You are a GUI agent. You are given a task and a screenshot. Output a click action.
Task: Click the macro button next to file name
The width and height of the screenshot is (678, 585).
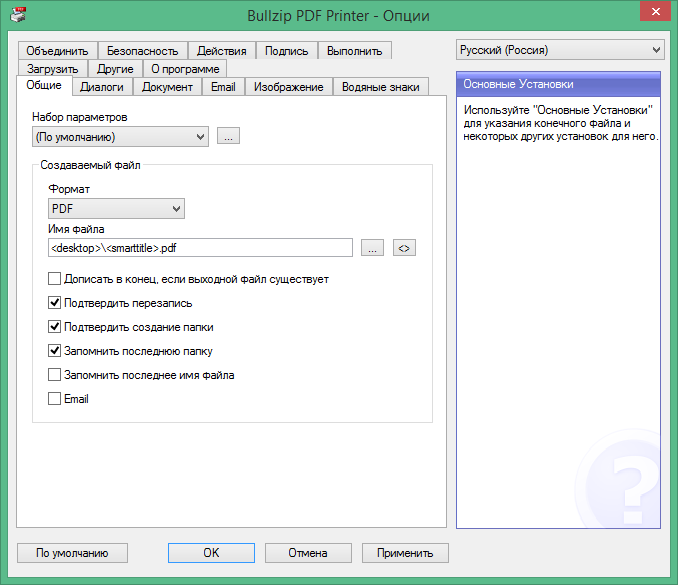tap(404, 248)
